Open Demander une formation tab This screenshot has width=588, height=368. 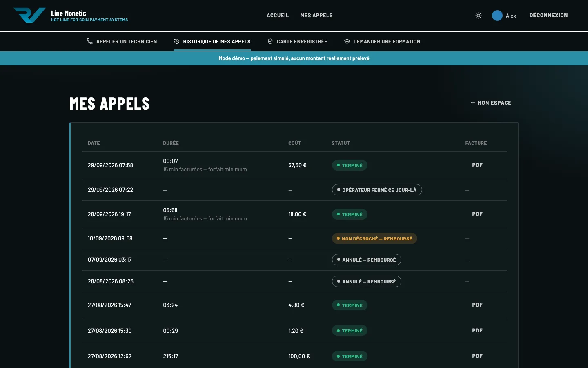pyautogui.click(x=382, y=41)
